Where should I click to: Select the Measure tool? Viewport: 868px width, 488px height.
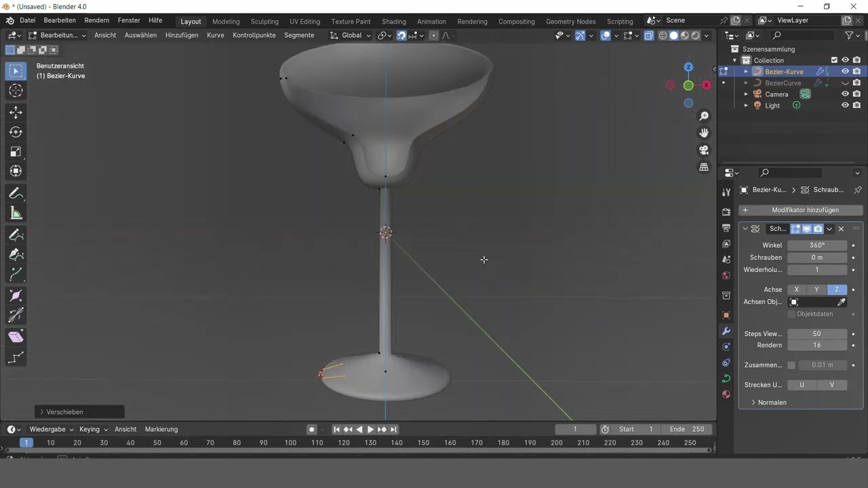(16, 214)
